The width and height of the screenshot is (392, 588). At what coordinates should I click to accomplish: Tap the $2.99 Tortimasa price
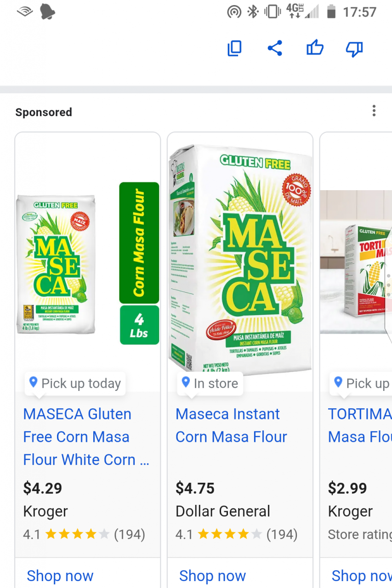tap(347, 488)
